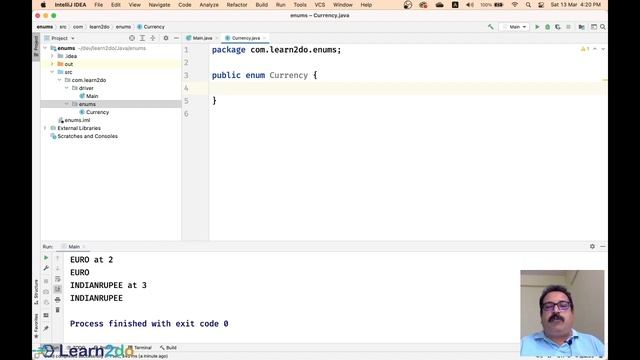Open the Build menu

(x=261, y=5)
